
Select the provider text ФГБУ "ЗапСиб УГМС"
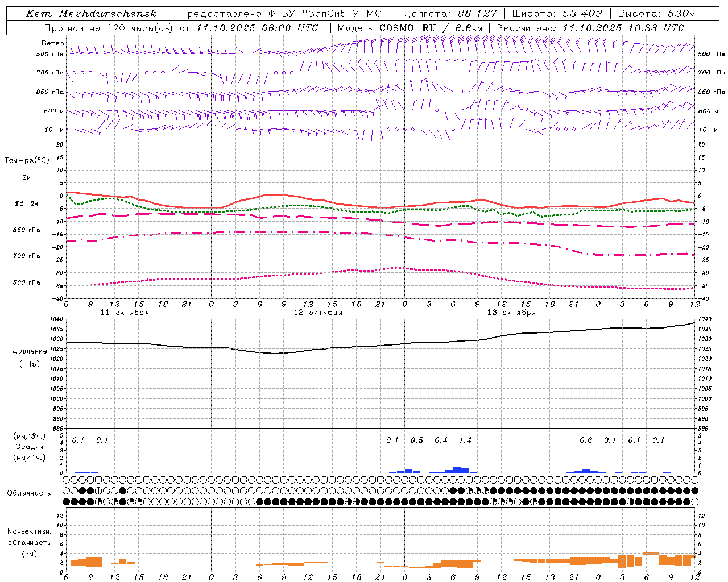point(327,14)
